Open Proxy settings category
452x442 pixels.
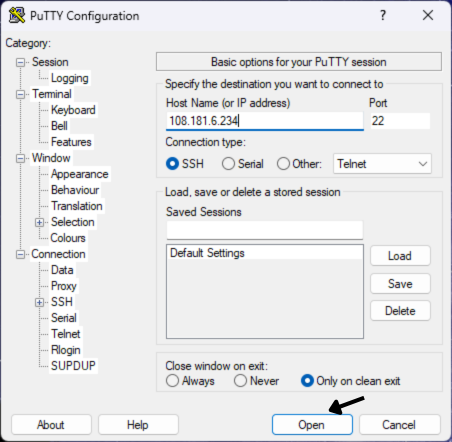[x=64, y=286]
